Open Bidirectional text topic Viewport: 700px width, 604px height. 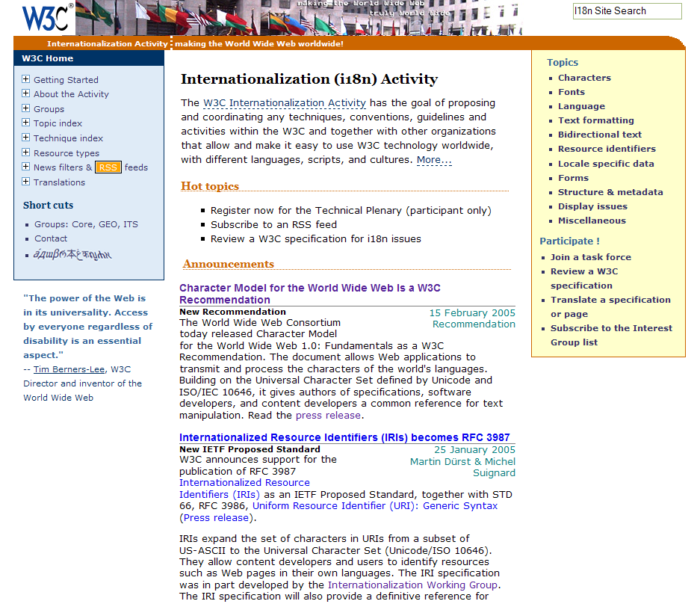tap(600, 135)
